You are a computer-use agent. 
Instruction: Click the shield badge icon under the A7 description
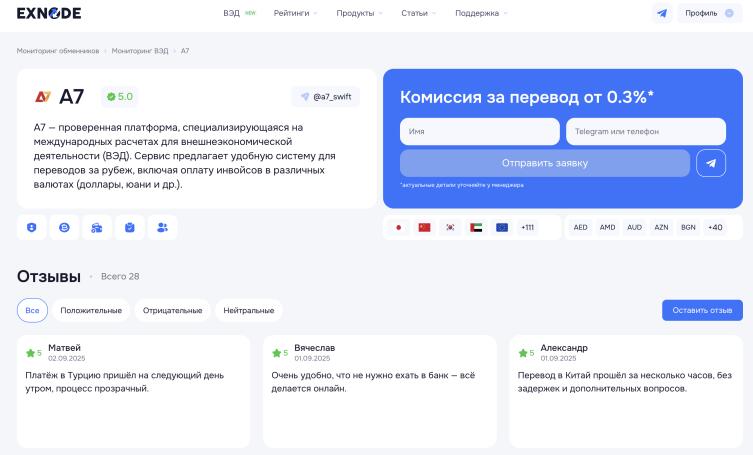point(32,227)
